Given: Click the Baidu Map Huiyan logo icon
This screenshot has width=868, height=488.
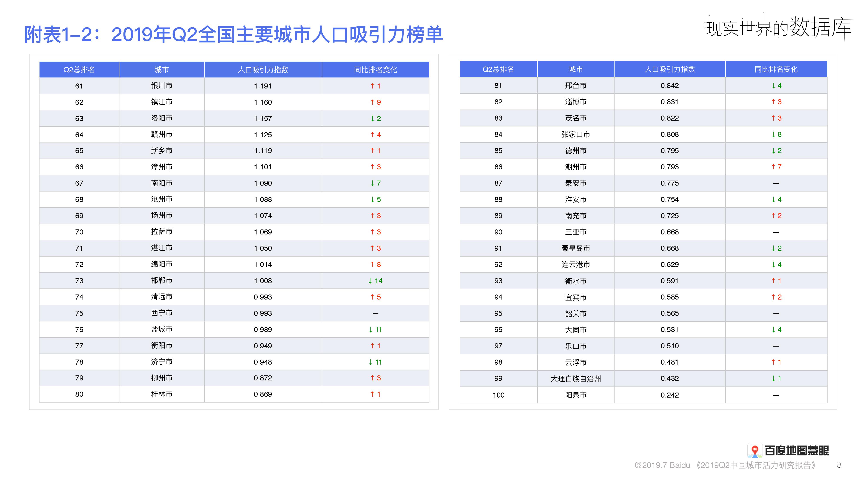Looking at the screenshot, I should point(755,451).
